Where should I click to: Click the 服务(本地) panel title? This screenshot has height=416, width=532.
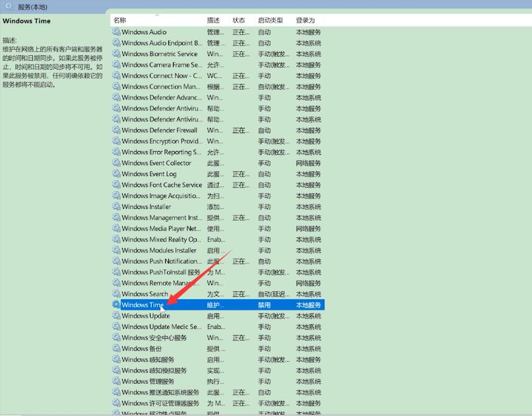[x=32, y=7]
